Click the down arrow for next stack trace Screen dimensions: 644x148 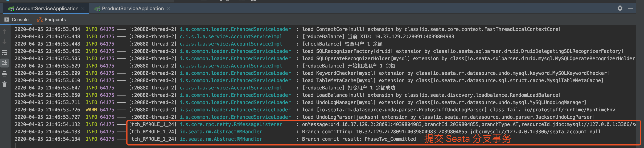tap(4, 42)
